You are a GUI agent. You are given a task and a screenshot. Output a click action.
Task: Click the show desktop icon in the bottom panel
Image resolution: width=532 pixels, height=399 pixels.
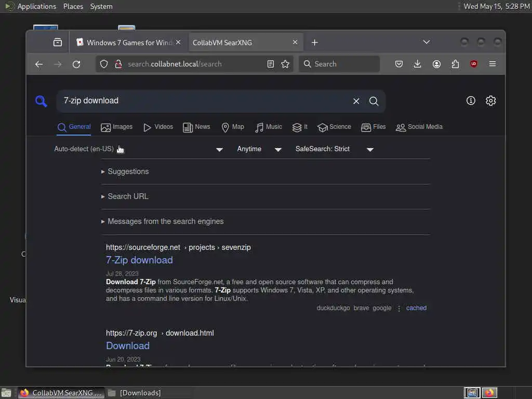(x=6, y=393)
